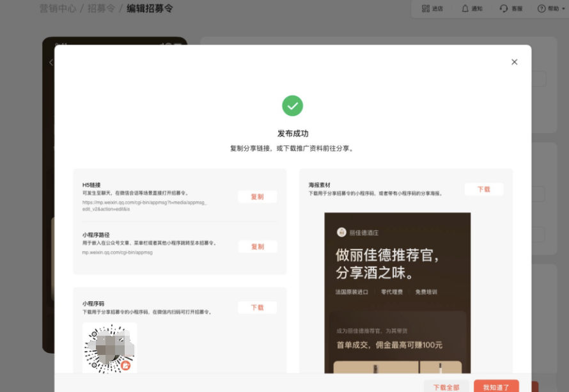Click the H5链接 label
Viewport: 569px width, 392px height.
pyautogui.click(x=91, y=185)
